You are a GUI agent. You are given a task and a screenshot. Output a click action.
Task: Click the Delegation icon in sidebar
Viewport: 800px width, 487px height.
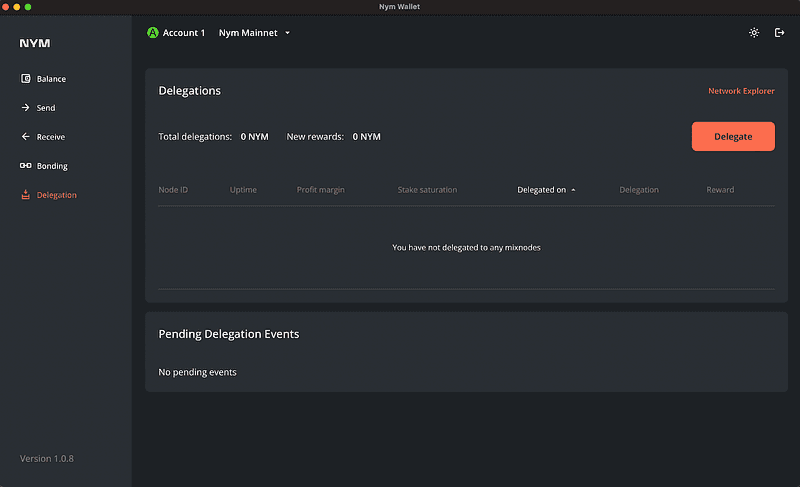26,195
